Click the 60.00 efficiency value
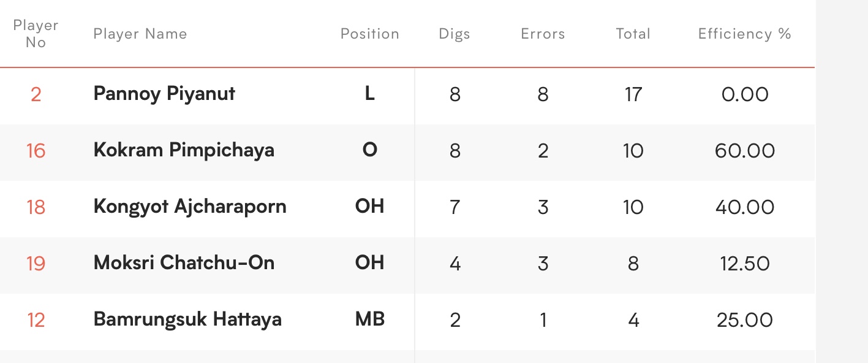The width and height of the screenshot is (868, 363). 745,151
